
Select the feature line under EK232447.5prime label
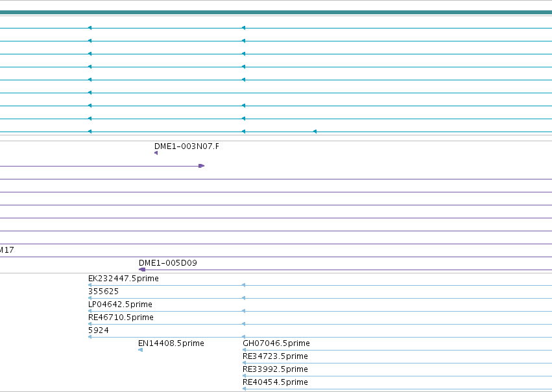pyautogui.click(x=320, y=286)
